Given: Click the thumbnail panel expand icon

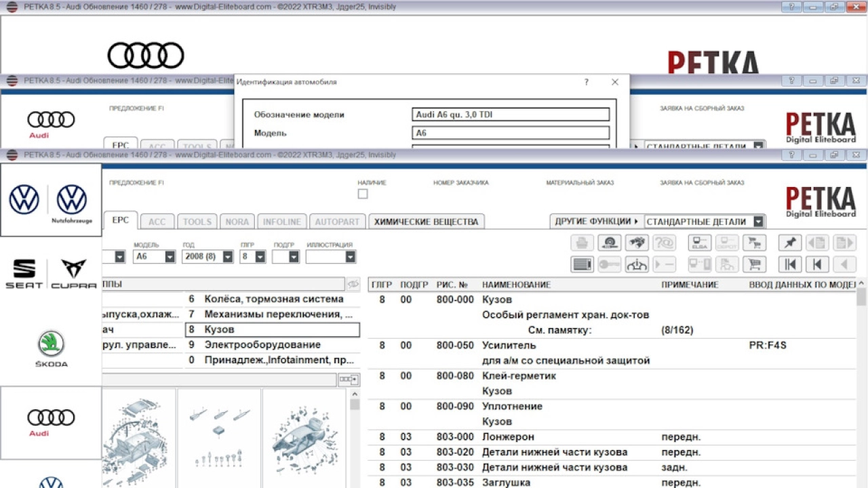Looking at the screenshot, I should click(349, 380).
